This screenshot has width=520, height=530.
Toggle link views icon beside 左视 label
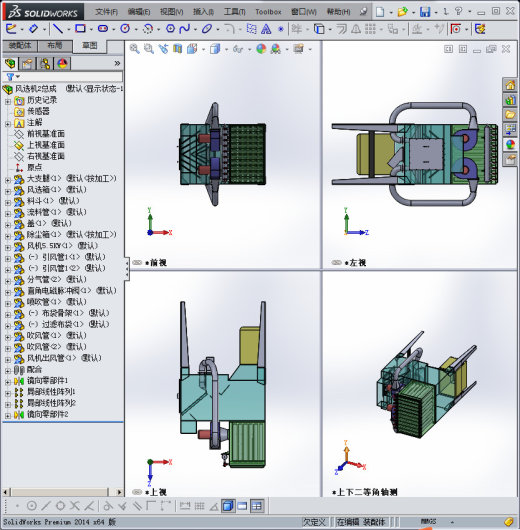click(x=336, y=263)
